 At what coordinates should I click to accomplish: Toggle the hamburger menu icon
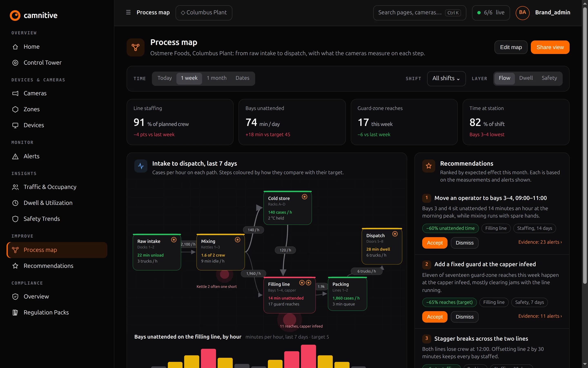click(x=128, y=12)
